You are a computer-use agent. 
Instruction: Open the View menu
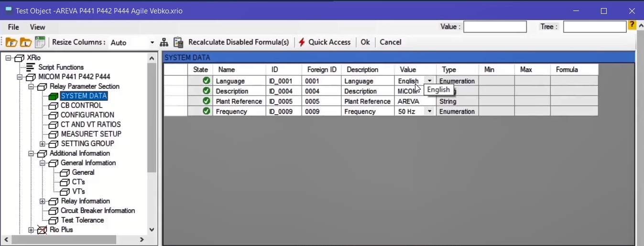click(x=37, y=27)
